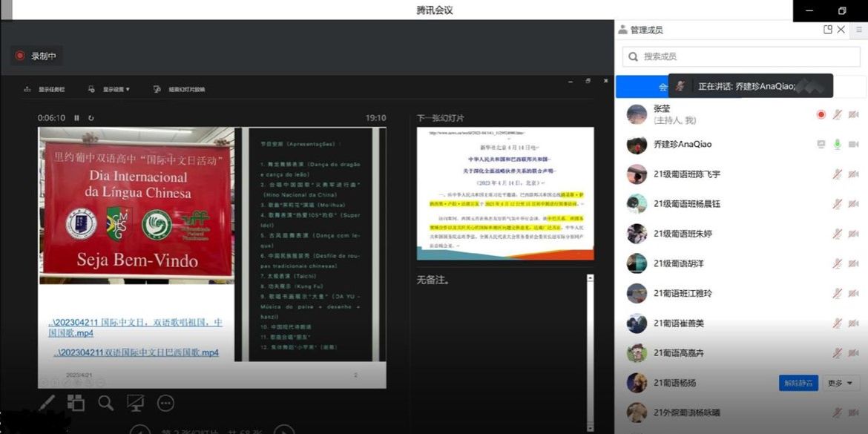The height and width of the screenshot is (434, 868).
Task: Mute 乔建珍AnaQiao's green microphone
Action: point(837,144)
